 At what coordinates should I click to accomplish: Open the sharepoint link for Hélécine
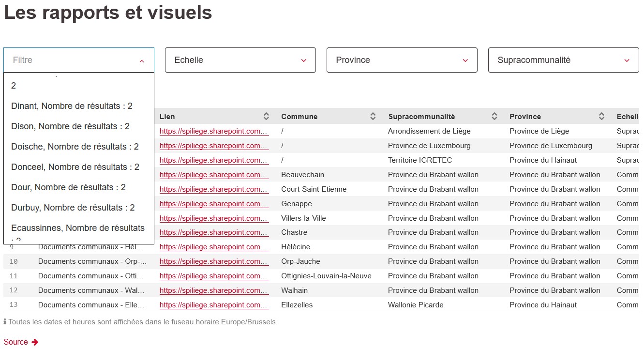click(213, 247)
